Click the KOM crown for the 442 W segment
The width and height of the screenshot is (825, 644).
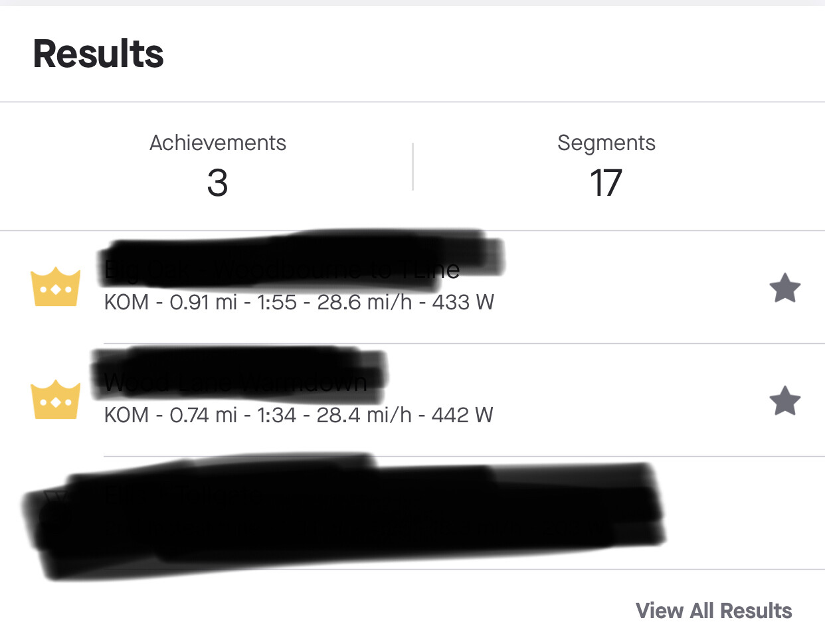[56, 400]
